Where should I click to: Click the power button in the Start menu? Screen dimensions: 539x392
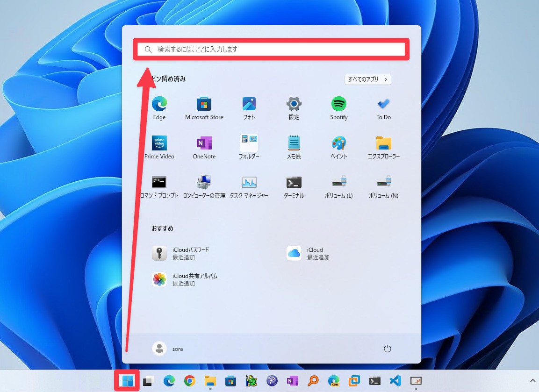point(388,349)
